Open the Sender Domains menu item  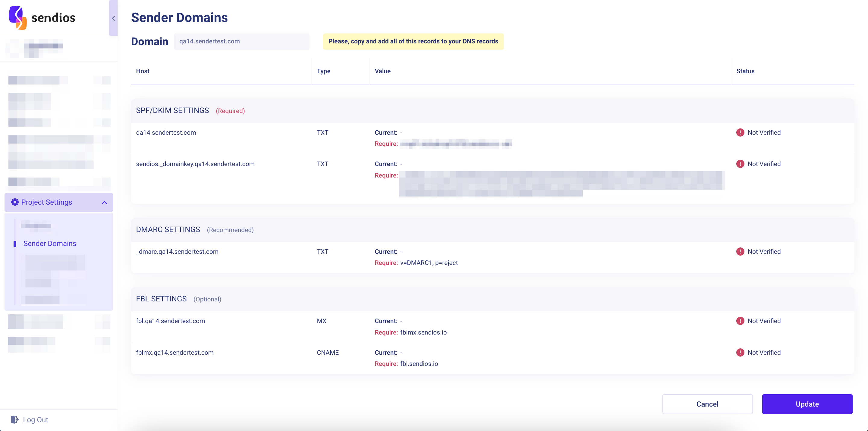(50, 243)
